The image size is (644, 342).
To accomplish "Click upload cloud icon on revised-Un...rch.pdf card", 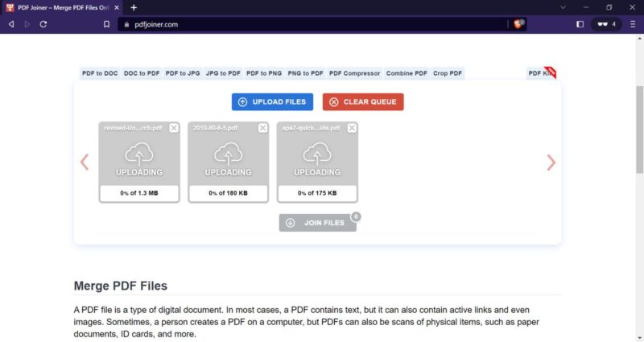I will point(139,154).
